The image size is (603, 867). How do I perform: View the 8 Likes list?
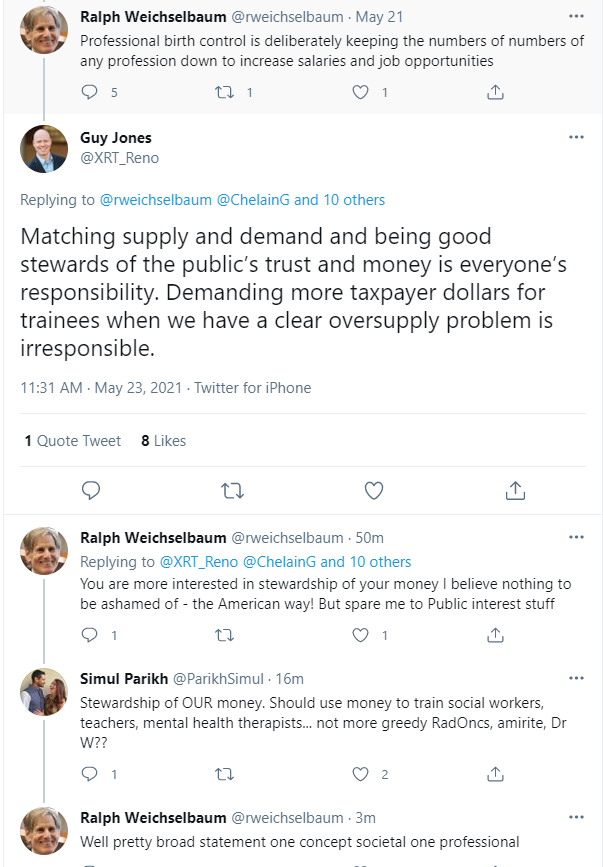pos(163,440)
